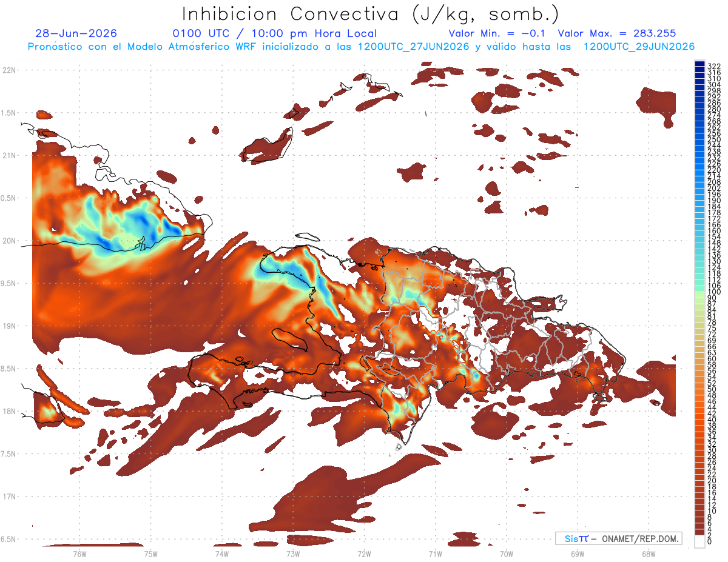Click the colorbar value '30'
The height and width of the screenshot is (562, 728).
coord(712,450)
